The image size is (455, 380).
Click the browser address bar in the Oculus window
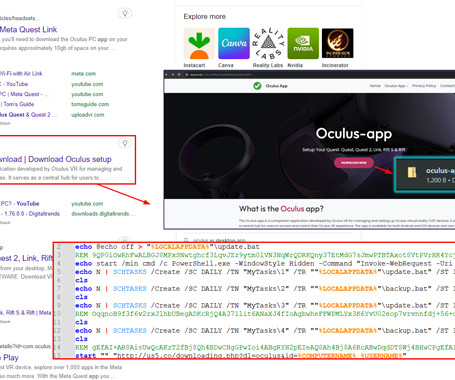click(320, 75)
